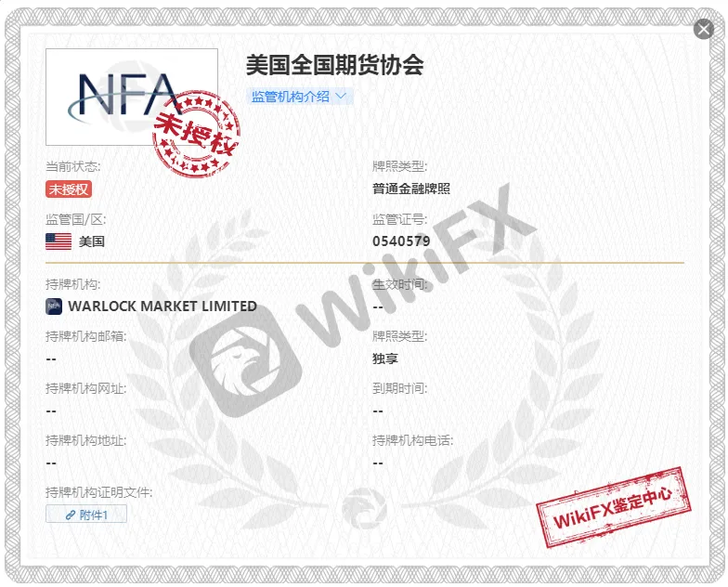Click the 美国 country name text
Viewport: 728px width, 587px height.
(x=91, y=241)
